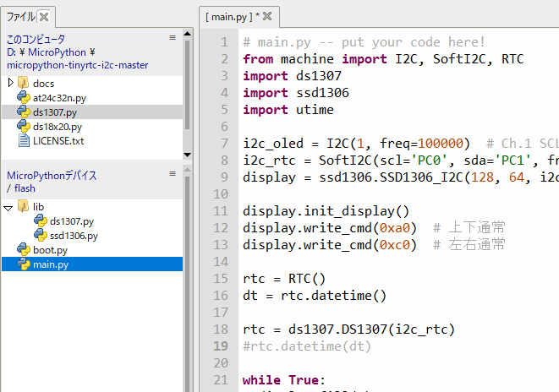Close the ファイル panel tab
Image resolution: width=559 pixels, height=392 pixels.
44,17
